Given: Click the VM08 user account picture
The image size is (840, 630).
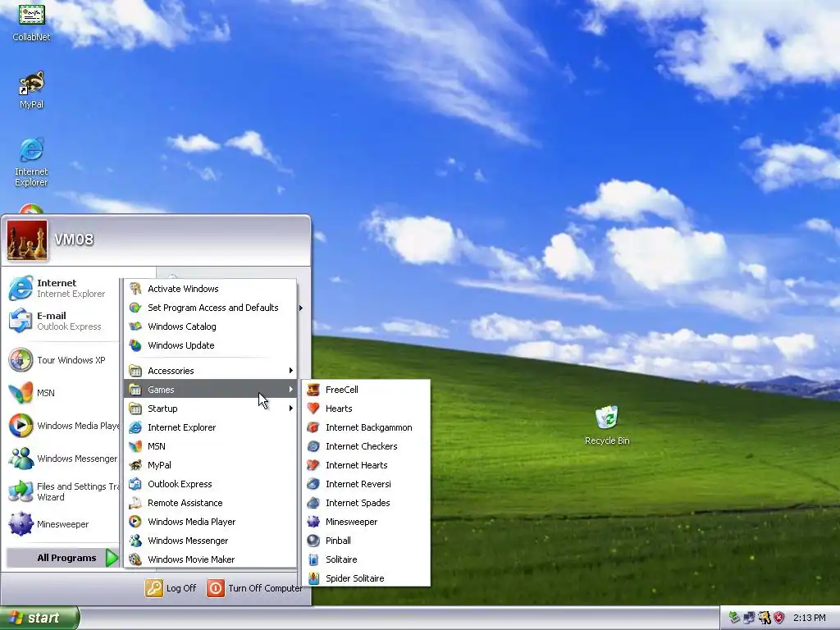Looking at the screenshot, I should [x=27, y=240].
